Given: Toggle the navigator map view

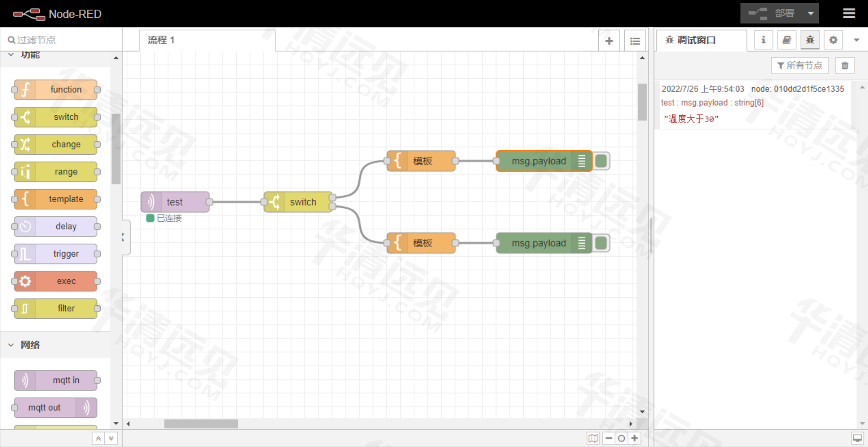Looking at the screenshot, I should click(593, 438).
